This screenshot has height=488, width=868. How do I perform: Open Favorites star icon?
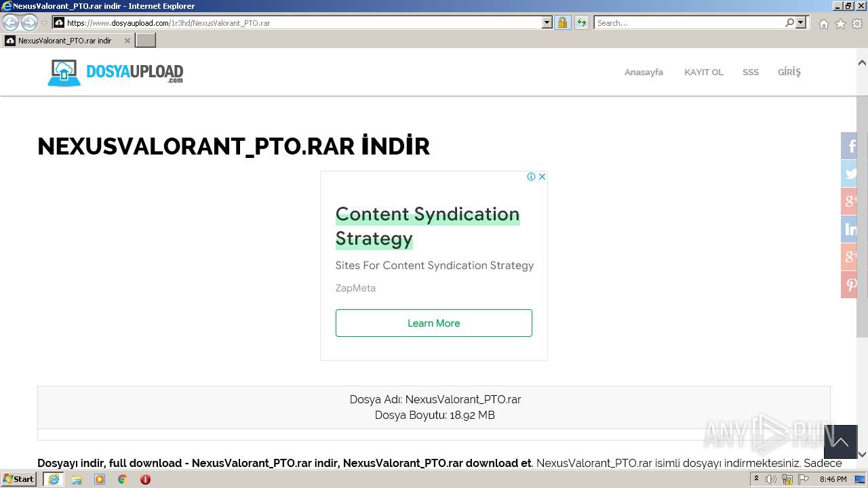click(840, 24)
